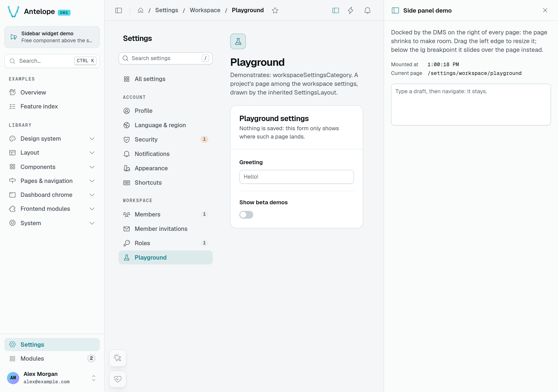This screenshot has height=392, width=558.
Task: Expand Pages & navigation section
Action: 52,181
